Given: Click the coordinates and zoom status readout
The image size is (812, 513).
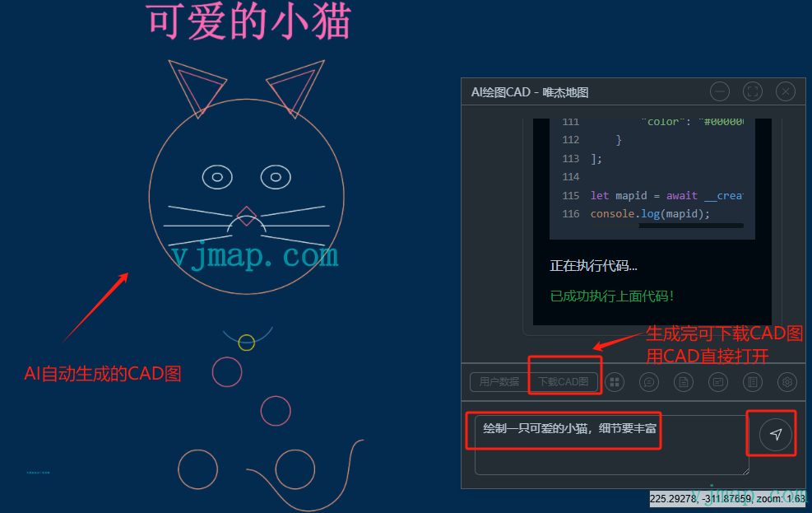Looking at the screenshot, I should (x=728, y=499).
